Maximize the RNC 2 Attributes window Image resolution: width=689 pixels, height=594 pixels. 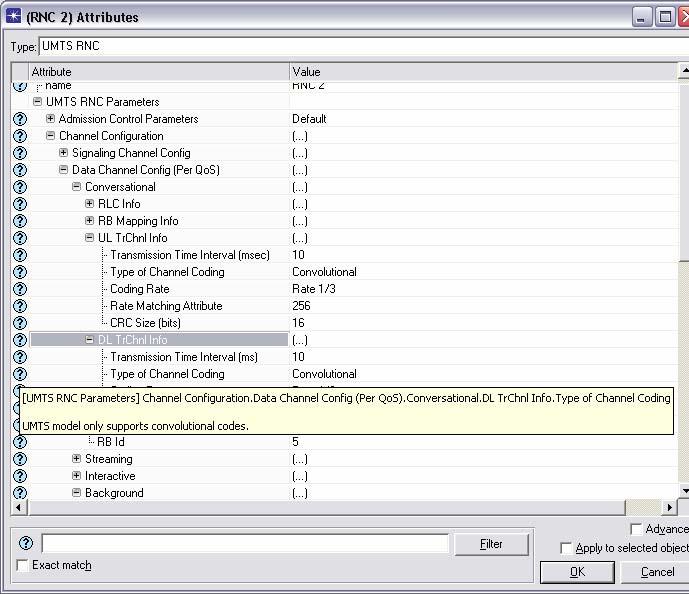(x=665, y=17)
